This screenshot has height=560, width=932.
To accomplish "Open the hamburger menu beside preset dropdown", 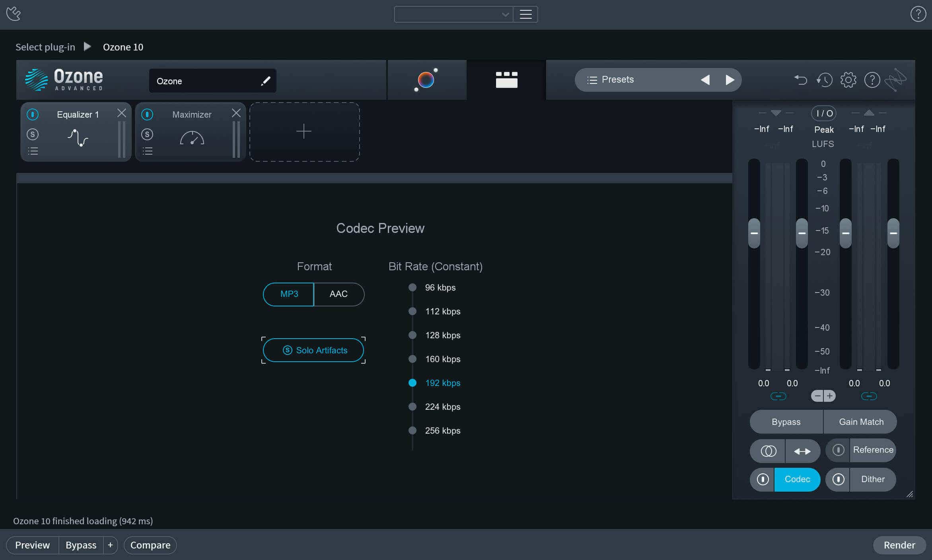I will 525,14.
